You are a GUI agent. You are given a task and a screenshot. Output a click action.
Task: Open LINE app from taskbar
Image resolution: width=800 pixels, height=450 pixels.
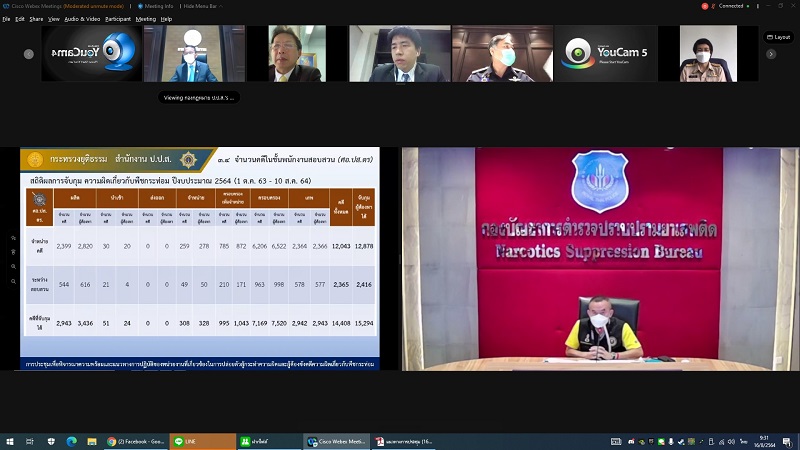pyautogui.click(x=200, y=441)
